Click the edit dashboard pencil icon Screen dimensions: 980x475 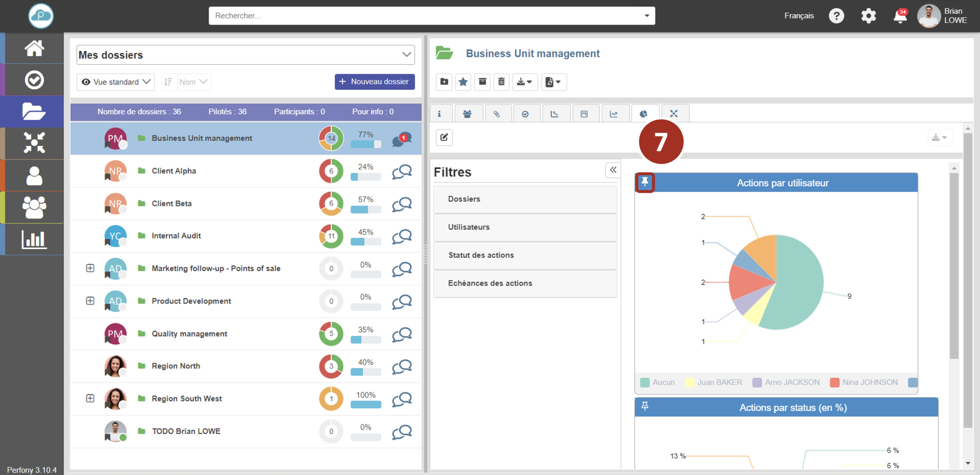coord(444,138)
